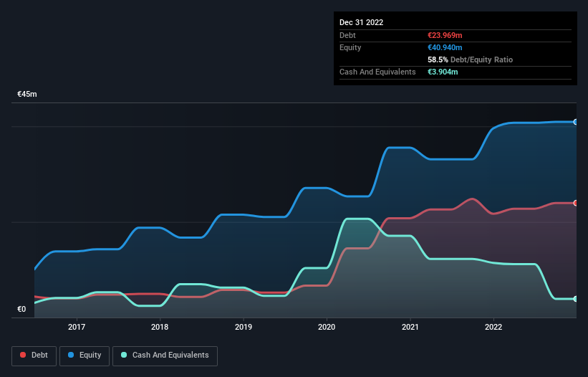This screenshot has width=588, height=377.
Task: Click the €0 axis label
Action: coord(21,309)
